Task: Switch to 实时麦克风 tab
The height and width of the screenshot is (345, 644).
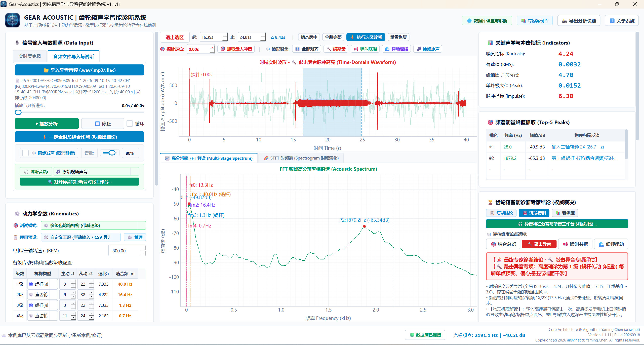Action: (x=30, y=56)
